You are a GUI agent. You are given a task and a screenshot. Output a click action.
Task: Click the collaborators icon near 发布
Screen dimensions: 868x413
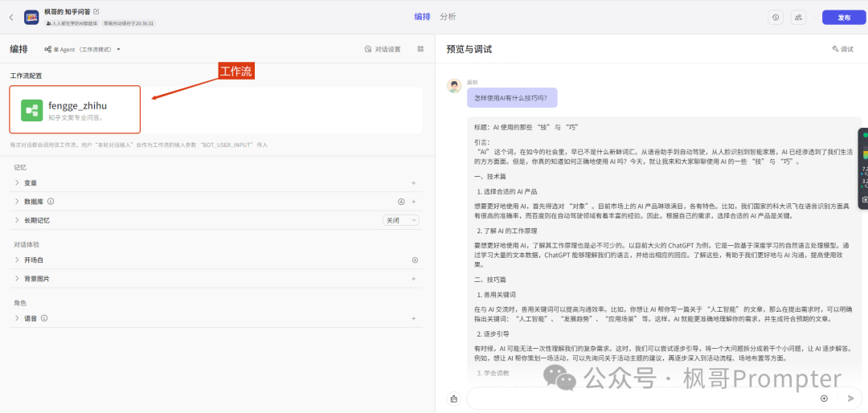pyautogui.click(x=798, y=17)
